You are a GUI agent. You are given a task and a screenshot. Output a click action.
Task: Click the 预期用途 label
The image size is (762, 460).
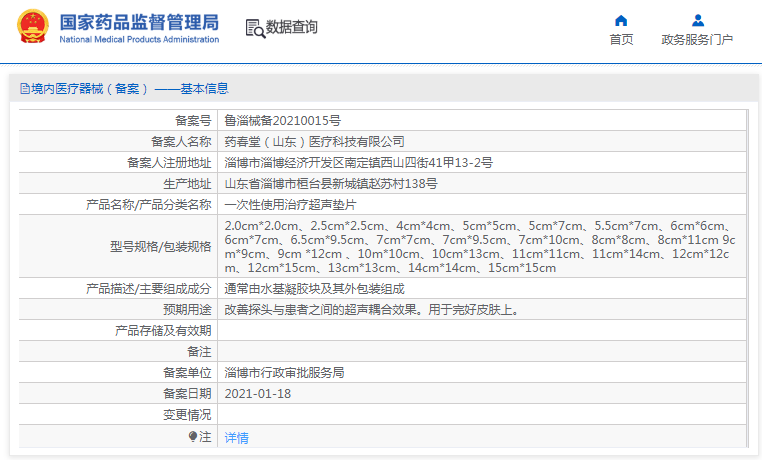(187, 310)
